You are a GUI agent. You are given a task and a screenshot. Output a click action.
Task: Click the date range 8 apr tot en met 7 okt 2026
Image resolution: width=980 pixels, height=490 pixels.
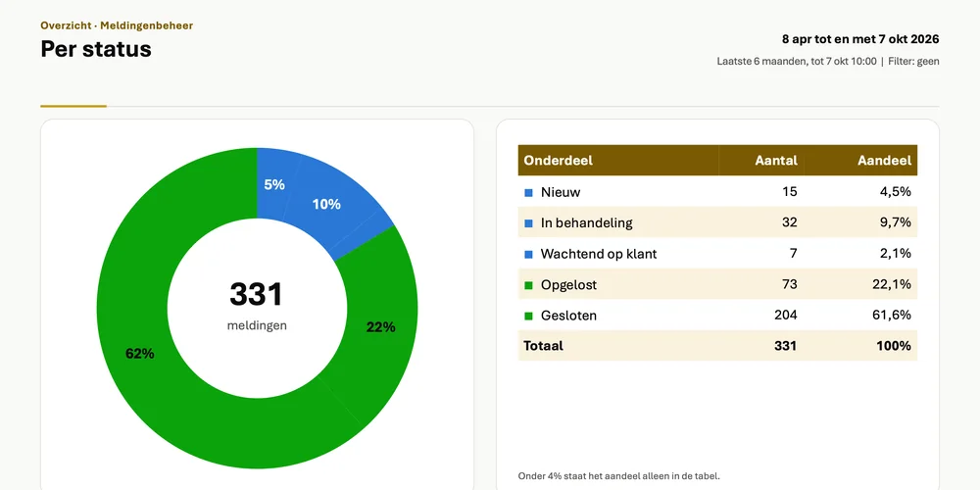(x=860, y=39)
